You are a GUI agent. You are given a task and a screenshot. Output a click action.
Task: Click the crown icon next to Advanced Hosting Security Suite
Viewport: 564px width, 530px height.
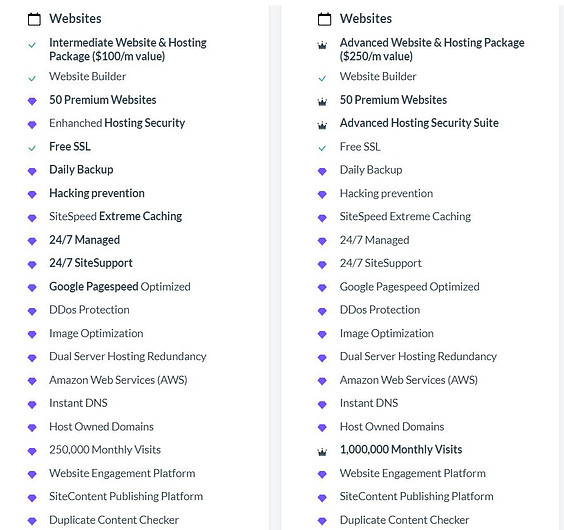tap(322, 125)
